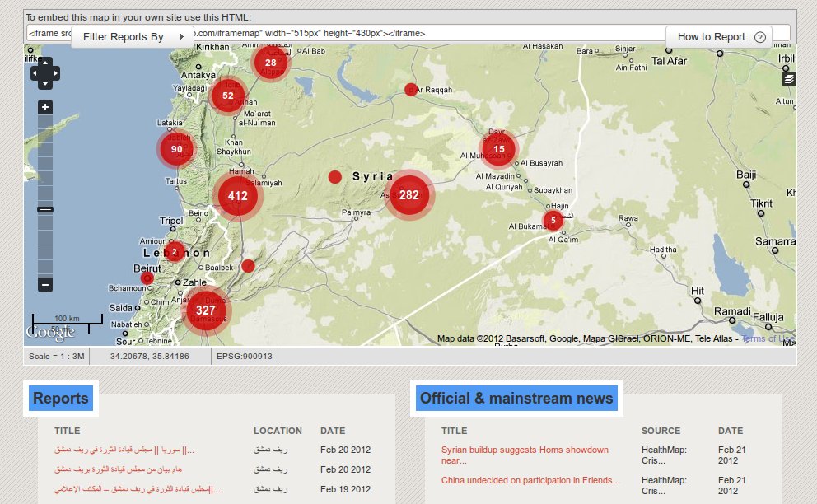
Task: Zoom out with the minus button
Action: point(45,285)
